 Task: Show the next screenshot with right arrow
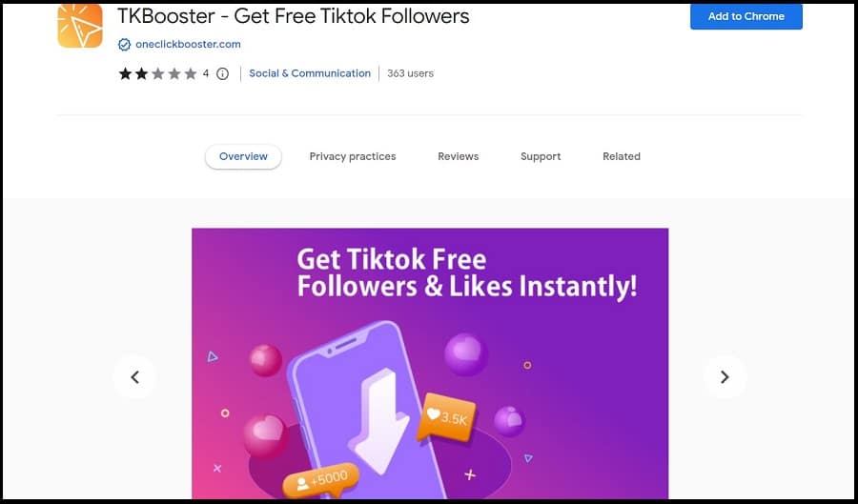(x=725, y=376)
